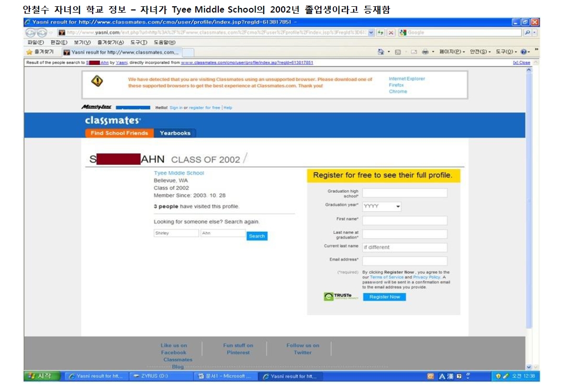Click the Favorites star icon
The image size is (582, 392).
29,52
